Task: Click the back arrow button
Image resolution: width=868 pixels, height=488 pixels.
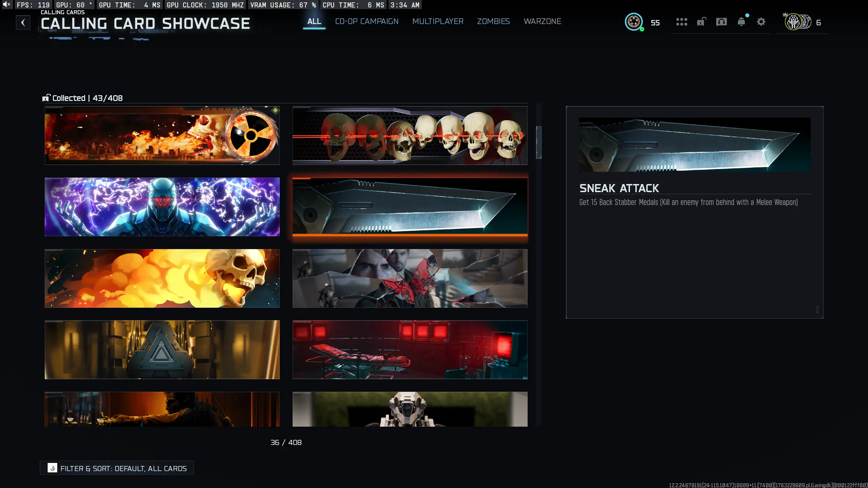Action: (x=23, y=23)
